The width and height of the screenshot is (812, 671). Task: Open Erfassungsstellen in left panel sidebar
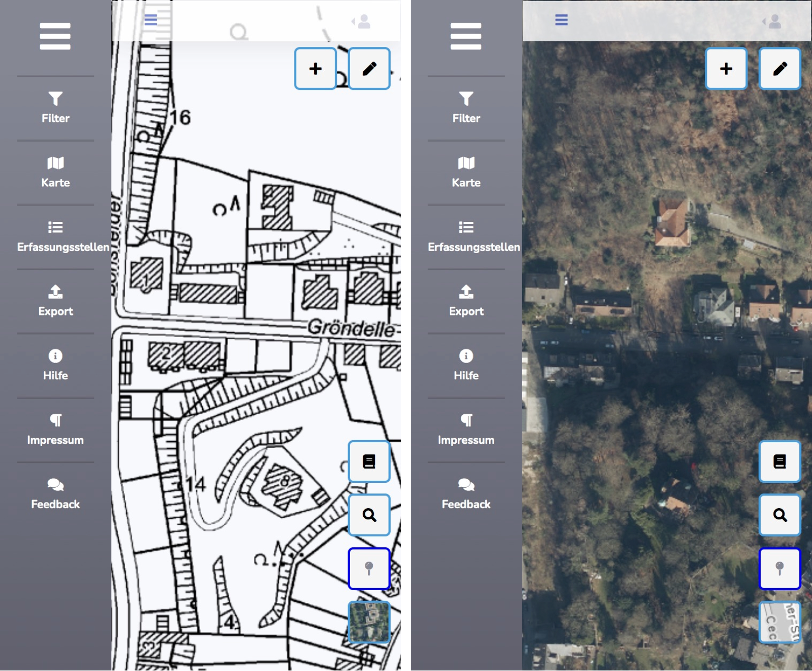pos(63,237)
